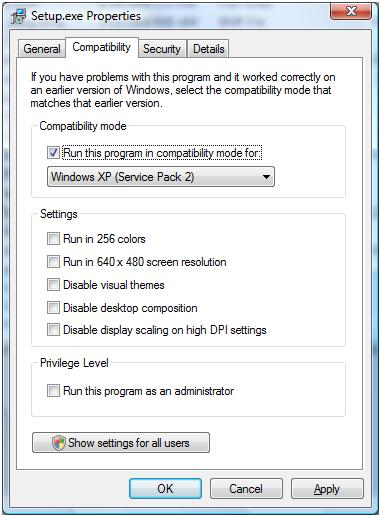Check Run in 640 x 480 screen resolution
Viewport: 381px width, 517px height.
click(53, 262)
